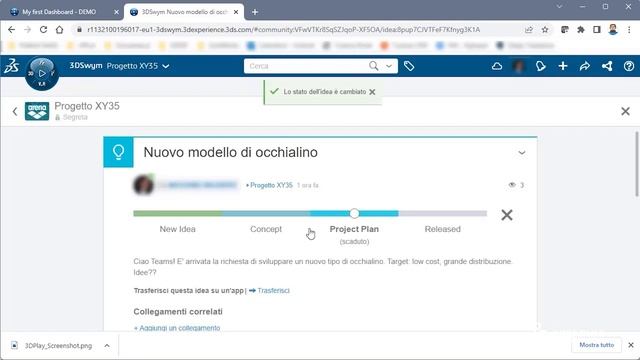Click the Project Plan status handle
Viewport: 640px width, 360px height.
click(354, 213)
